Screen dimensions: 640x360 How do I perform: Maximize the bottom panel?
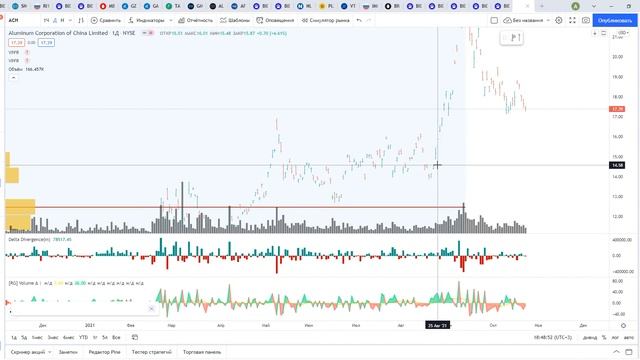coord(629,352)
